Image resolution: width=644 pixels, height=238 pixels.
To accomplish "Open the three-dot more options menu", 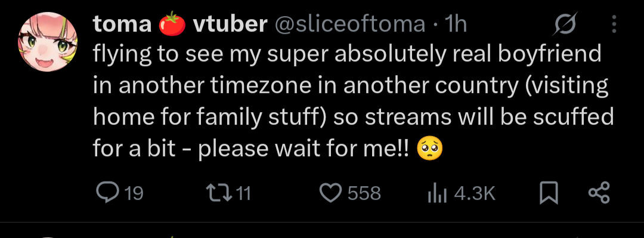I will [x=614, y=24].
